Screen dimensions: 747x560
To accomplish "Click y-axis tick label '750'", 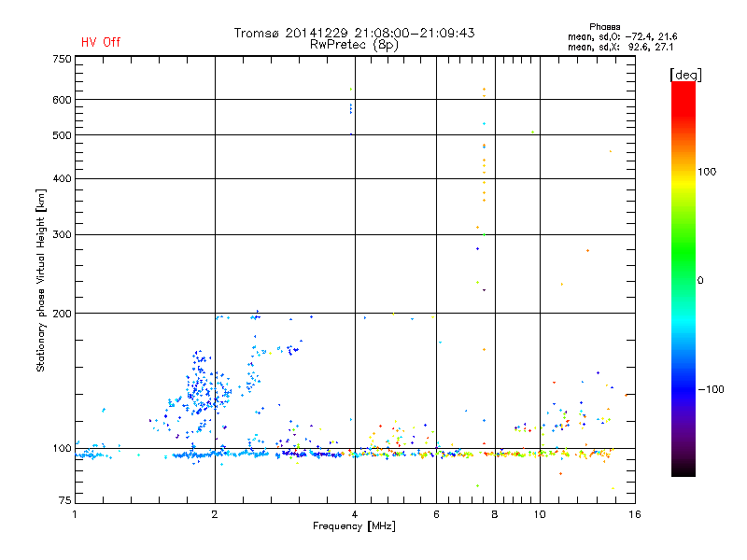I will (62, 59).
